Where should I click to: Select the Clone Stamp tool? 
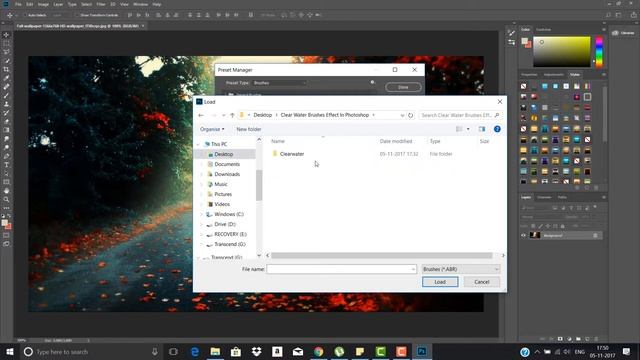point(6,104)
